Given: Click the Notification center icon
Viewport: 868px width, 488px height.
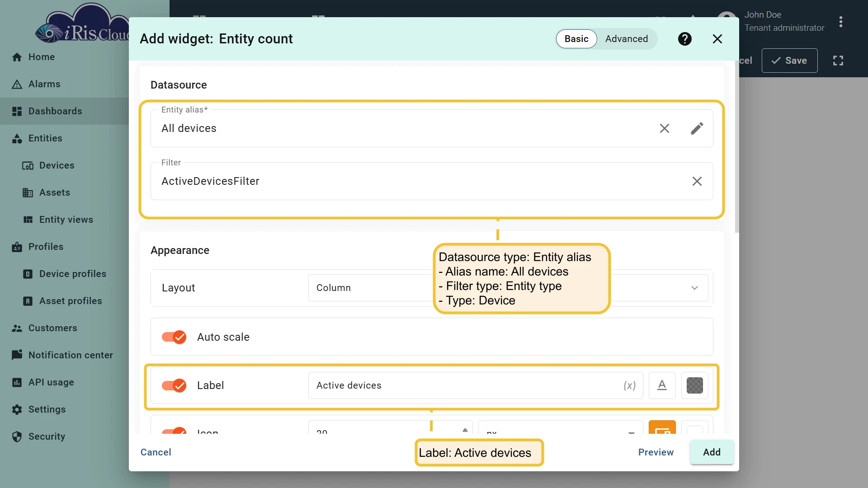Looking at the screenshot, I should 17,355.
